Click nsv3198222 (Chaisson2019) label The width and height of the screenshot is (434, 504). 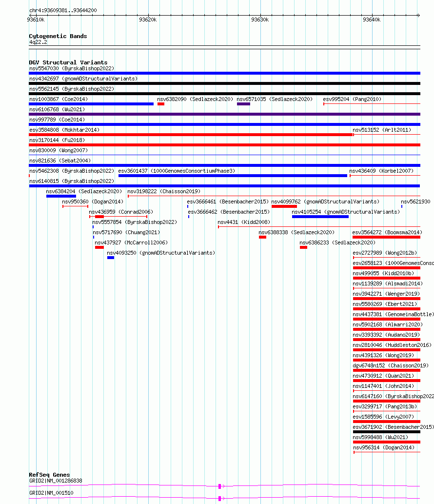164,192
